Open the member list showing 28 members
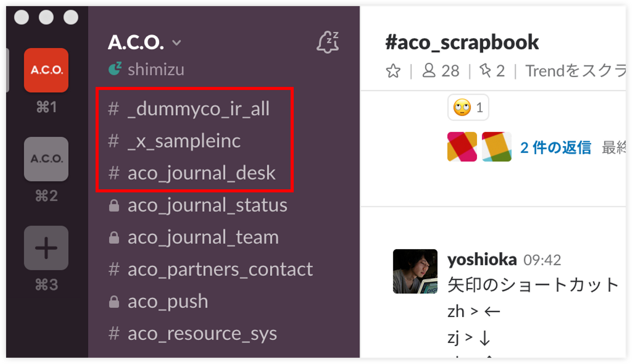The image size is (632, 364). 441,71
